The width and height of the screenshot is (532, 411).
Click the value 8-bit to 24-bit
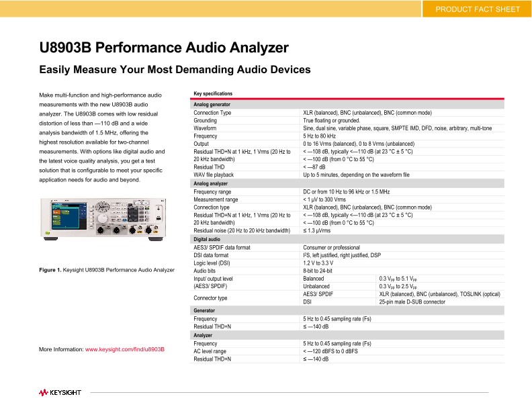point(317,271)
